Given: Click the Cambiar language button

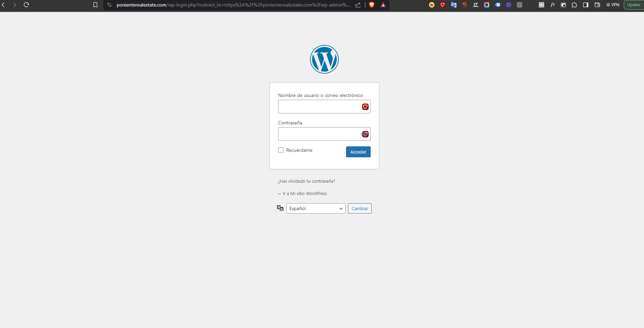Looking at the screenshot, I should pyautogui.click(x=360, y=208).
